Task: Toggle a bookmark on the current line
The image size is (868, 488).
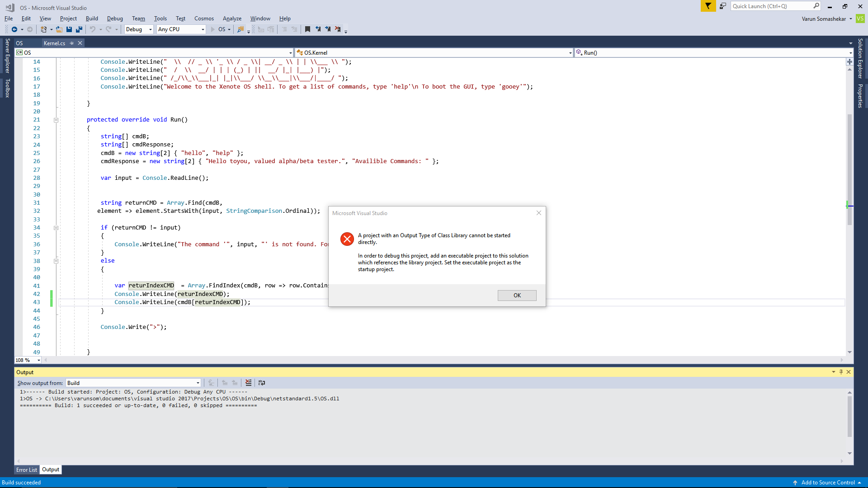Action: click(x=307, y=29)
